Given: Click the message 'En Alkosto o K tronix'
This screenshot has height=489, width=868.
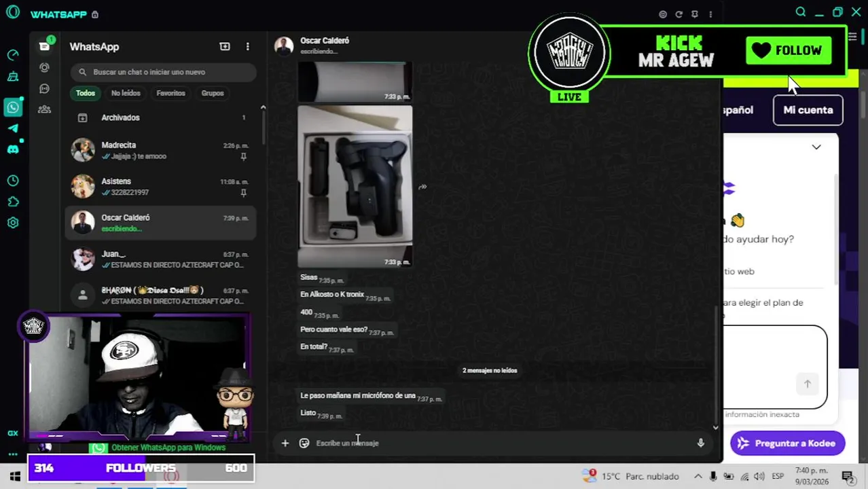Looking at the screenshot, I should [331, 295].
